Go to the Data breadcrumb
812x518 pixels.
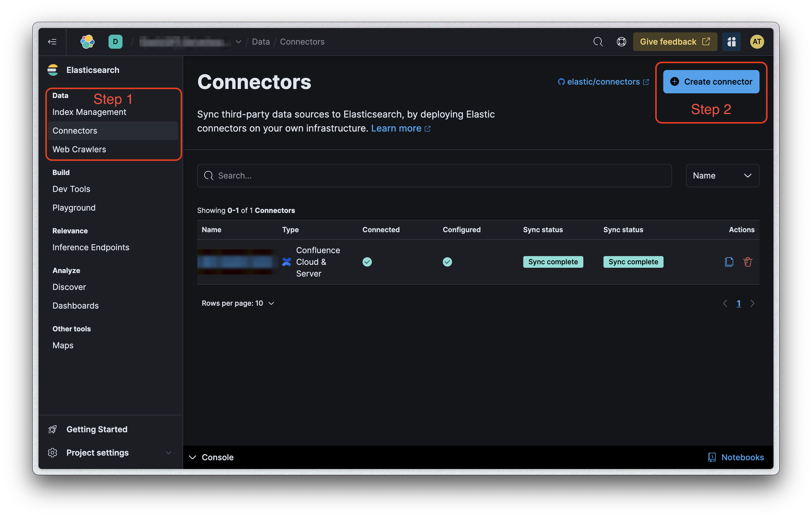[x=261, y=42]
